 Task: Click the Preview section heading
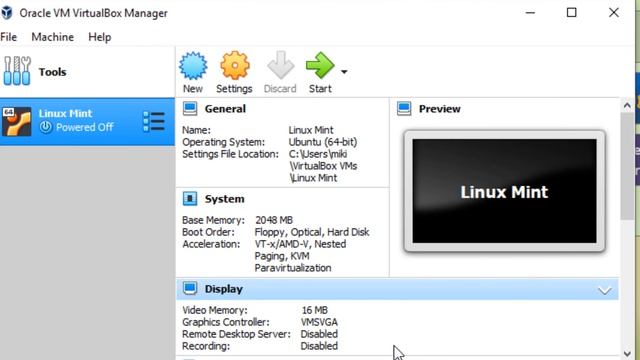440,109
